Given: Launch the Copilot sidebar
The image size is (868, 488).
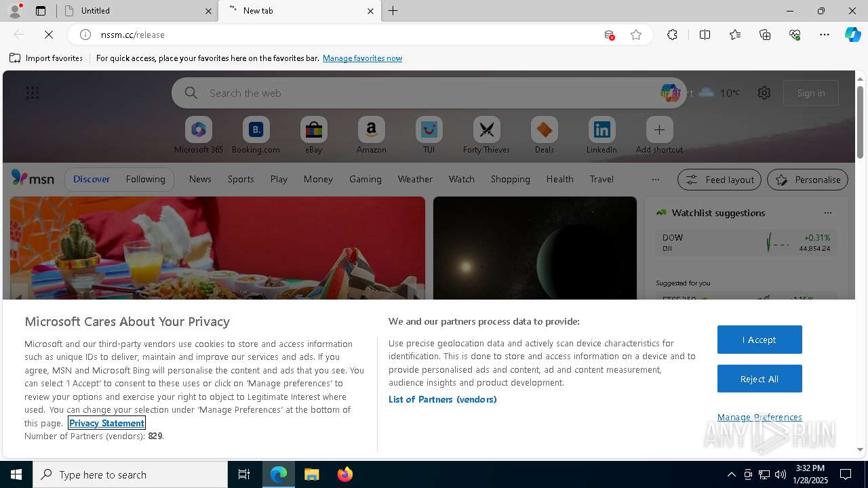Looking at the screenshot, I should pos(852,35).
